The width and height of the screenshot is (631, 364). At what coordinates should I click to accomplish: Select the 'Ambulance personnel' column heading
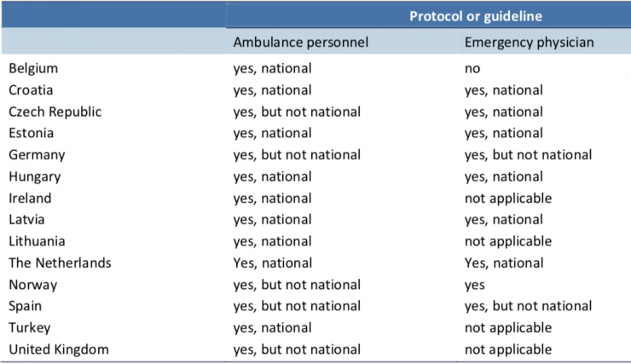300,42
